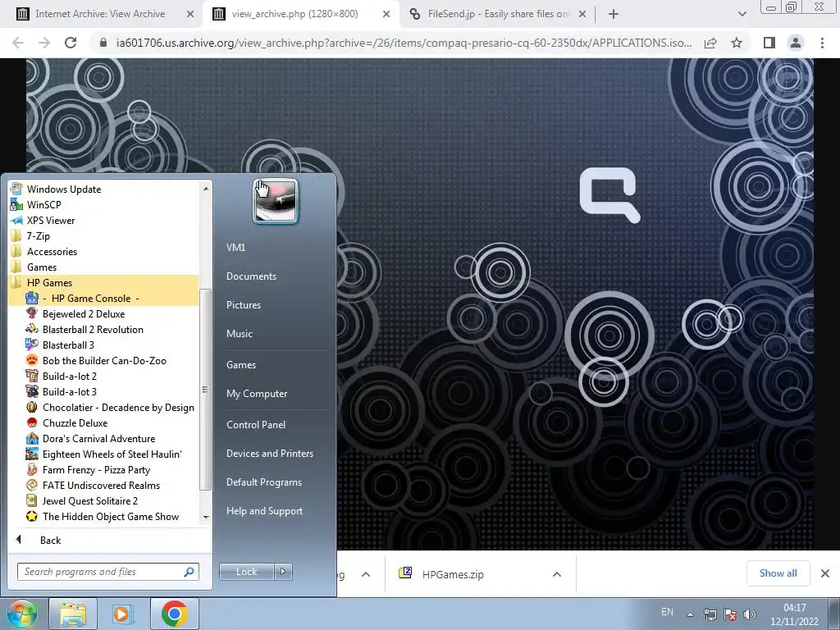This screenshot has height=630, width=840.
Task: Share this page icon in address bar
Action: [x=710, y=43]
